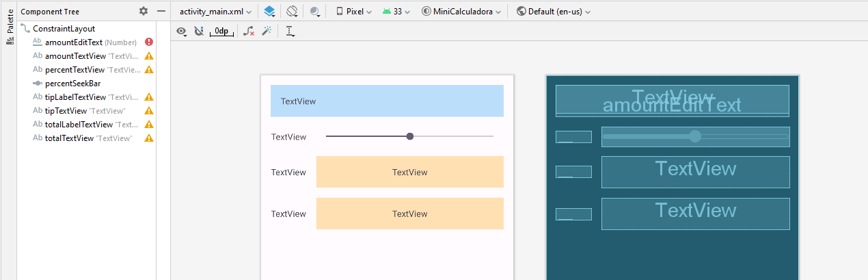This screenshot has width=868, height=280.
Task: Open the Guidelines helper icon
Action: coord(290,31)
